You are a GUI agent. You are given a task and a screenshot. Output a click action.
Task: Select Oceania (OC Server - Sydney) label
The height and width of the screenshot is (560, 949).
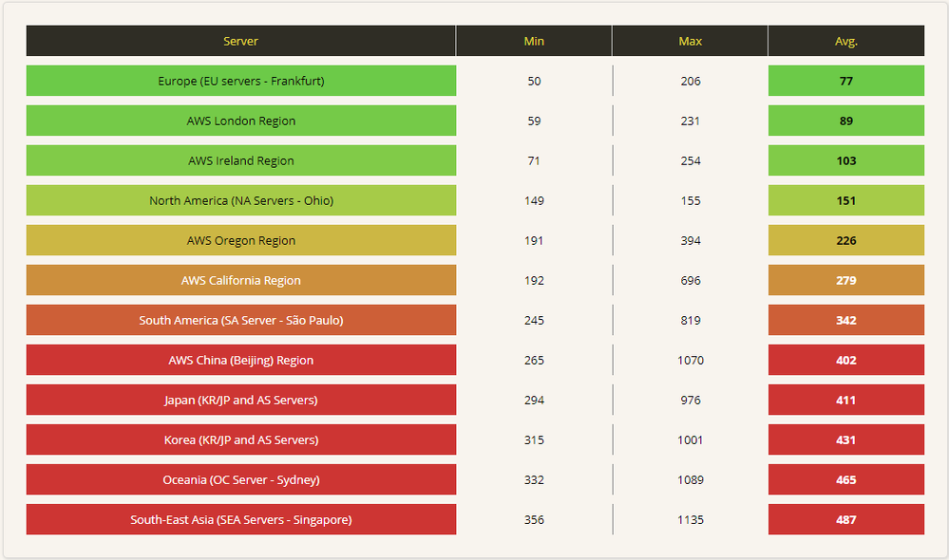coord(241,479)
